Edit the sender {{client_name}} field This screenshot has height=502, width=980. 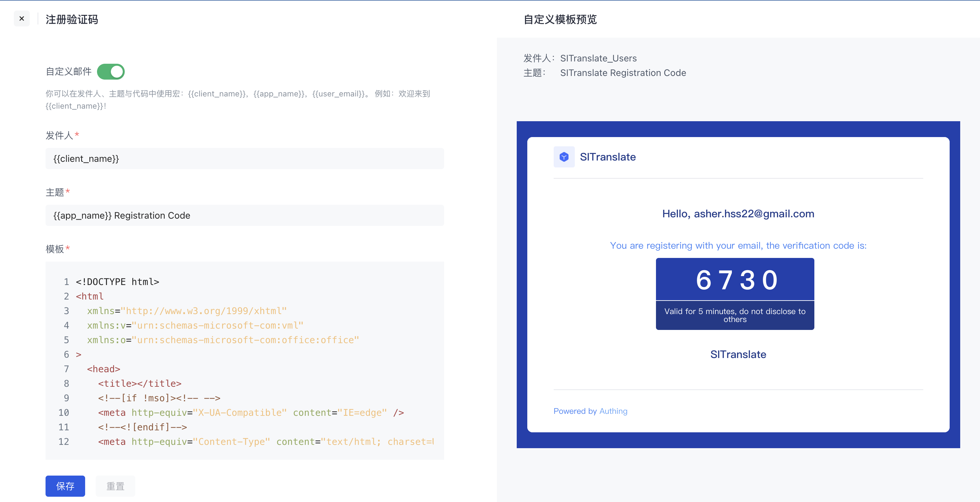coord(245,159)
